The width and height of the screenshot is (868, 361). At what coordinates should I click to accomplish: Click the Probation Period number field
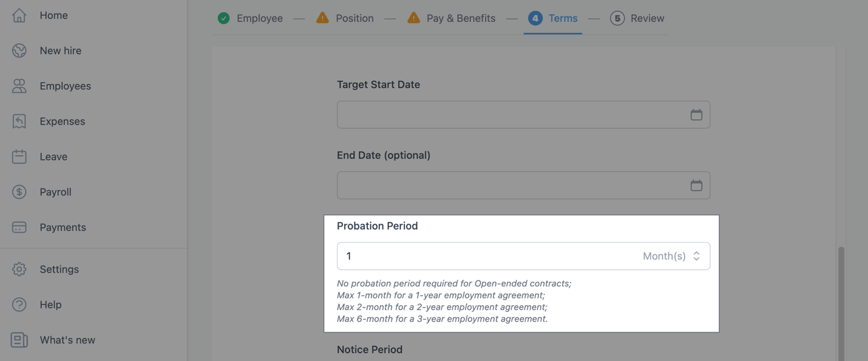click(x=486, y=256)
